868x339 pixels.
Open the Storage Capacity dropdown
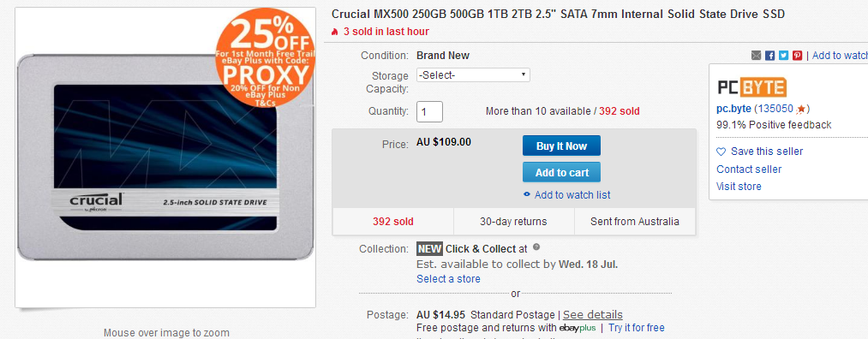tap(473, 74)
